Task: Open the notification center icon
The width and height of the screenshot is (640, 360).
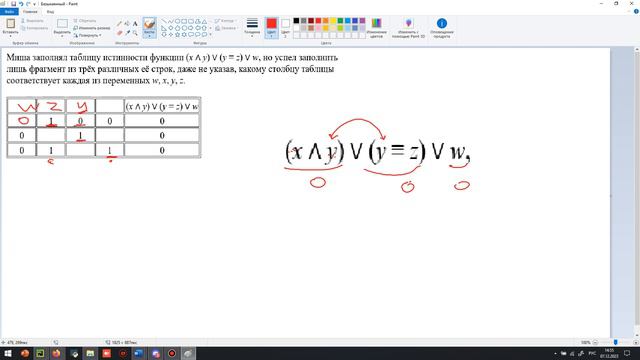Action: coord(627,353)
